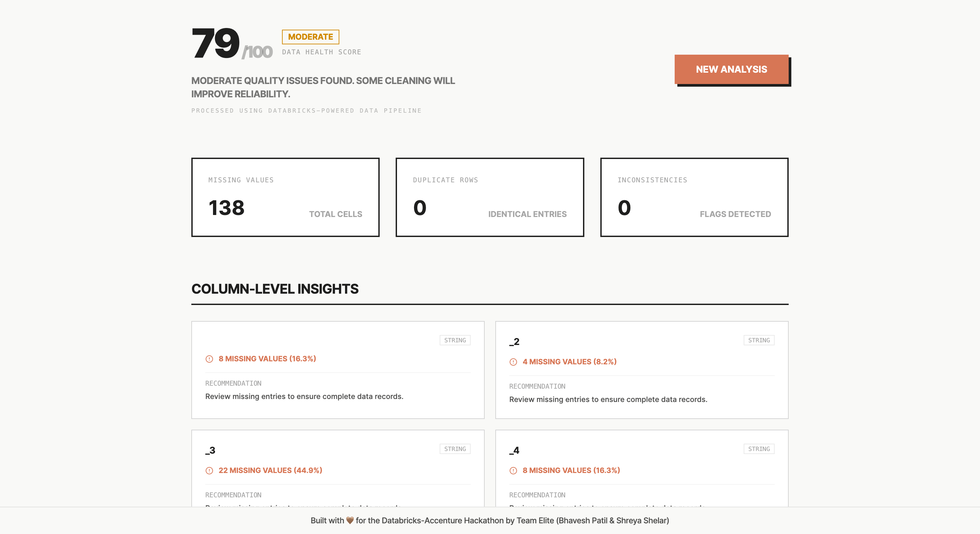This screenshot has height=534, width=980.
Task: Click the New Analysis button
Action: tap(731, 69)
